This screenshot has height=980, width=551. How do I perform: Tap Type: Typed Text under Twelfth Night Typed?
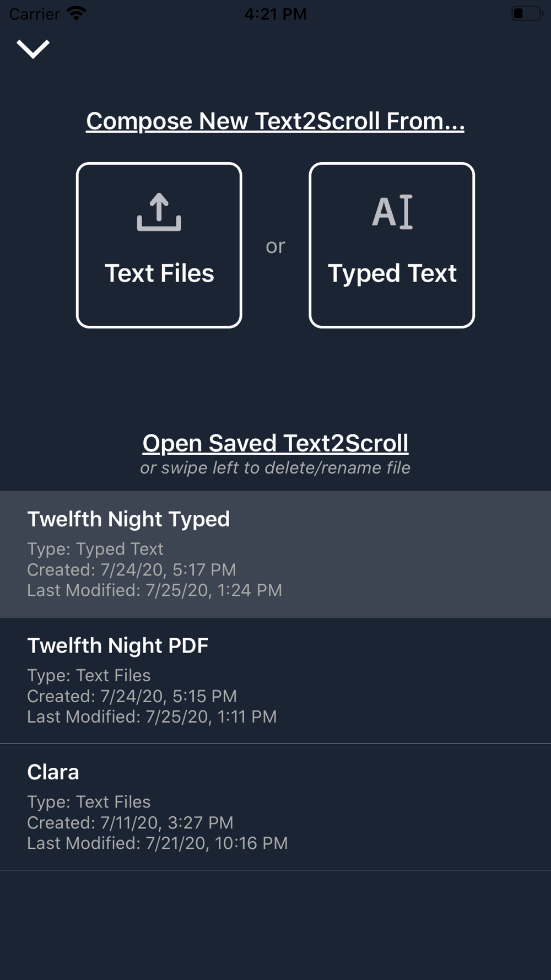click(x=95, y=549)
